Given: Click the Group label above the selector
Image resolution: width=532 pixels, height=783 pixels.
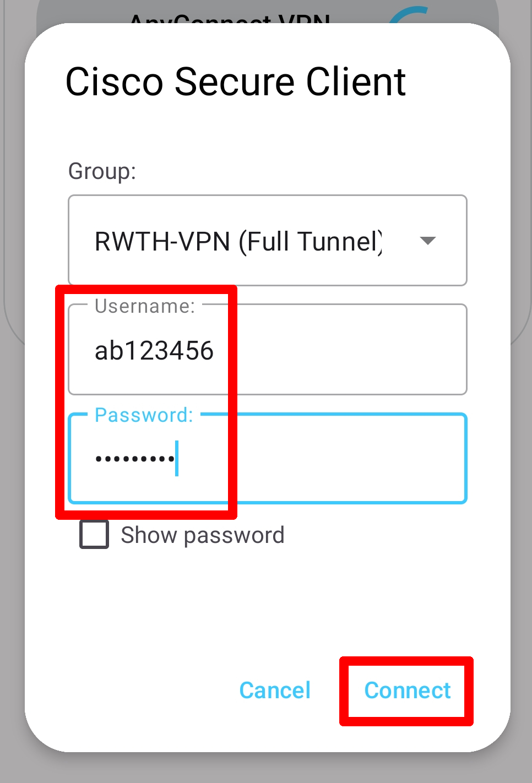Looking at the screenshot, I should [x=101, y=171].
